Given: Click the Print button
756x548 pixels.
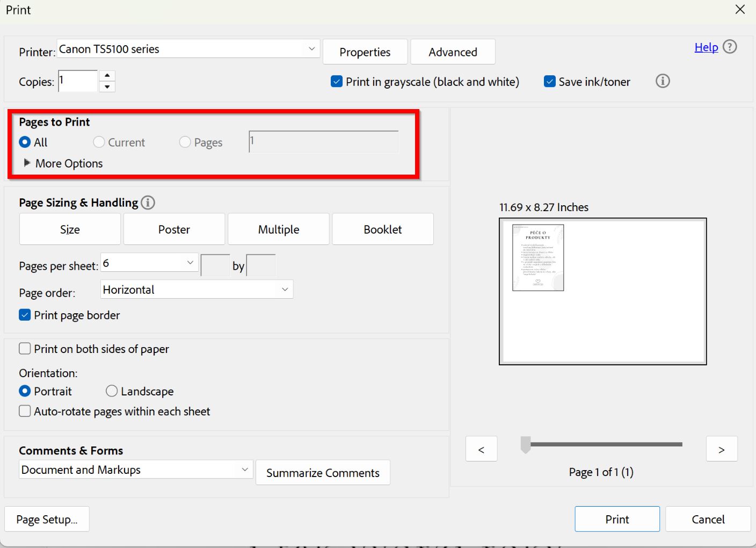Looking at the screenshot, I should [x=617, y=519].
